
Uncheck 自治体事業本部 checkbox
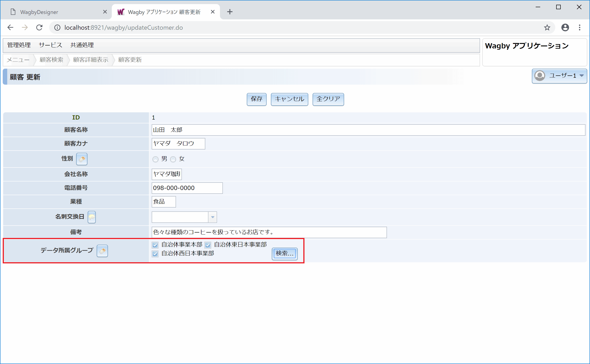tap(155, 245)
